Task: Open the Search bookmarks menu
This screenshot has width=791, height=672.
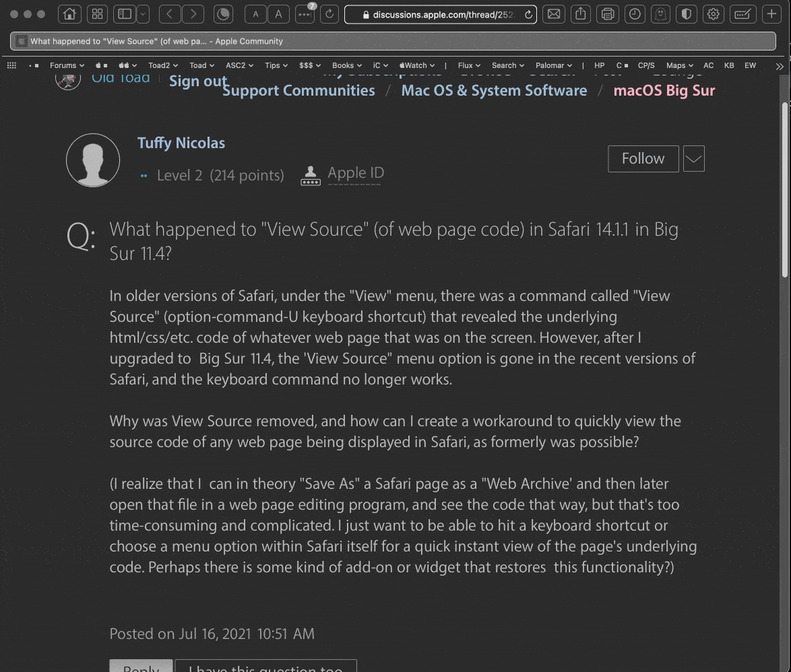Action: coord(507,65)
